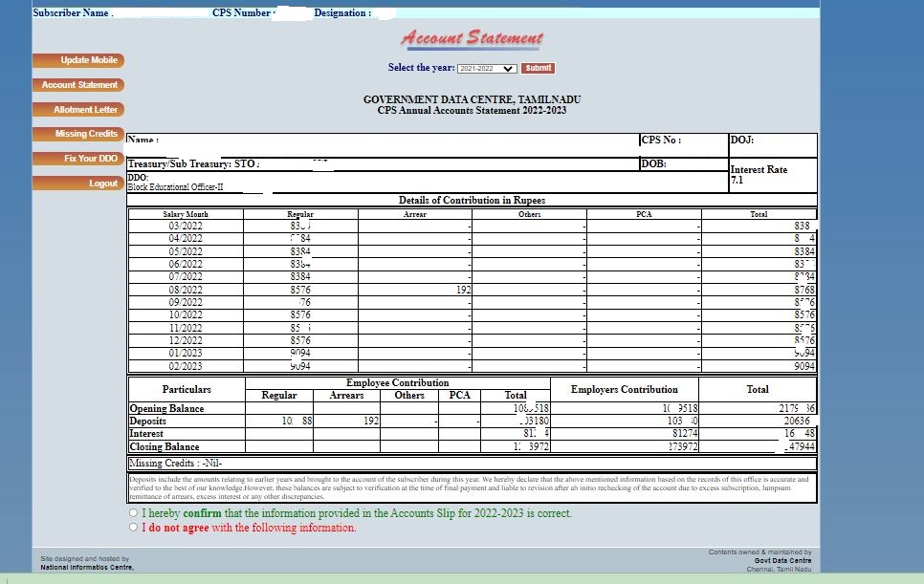Click salary month 10/2022 cell

(186, 315)
